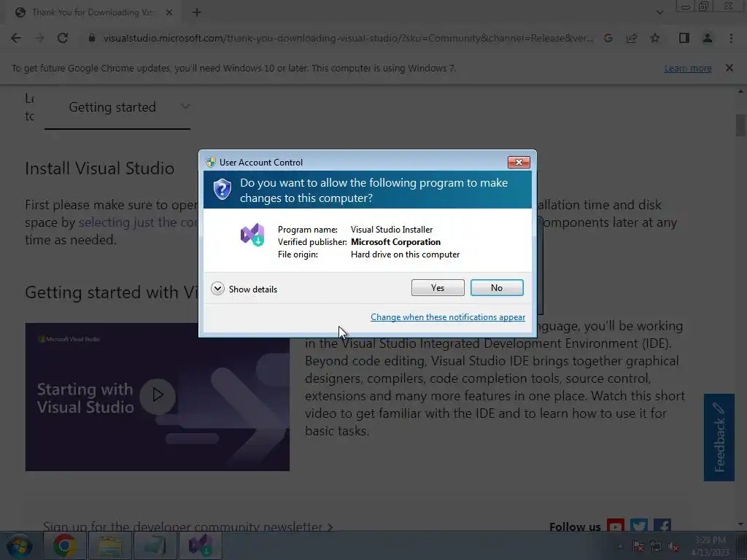Open the tab search dropdown arrow
Image resolution: width=747 pixels, height=560 pixels.
pyautogui.click(x=659, y=12)
